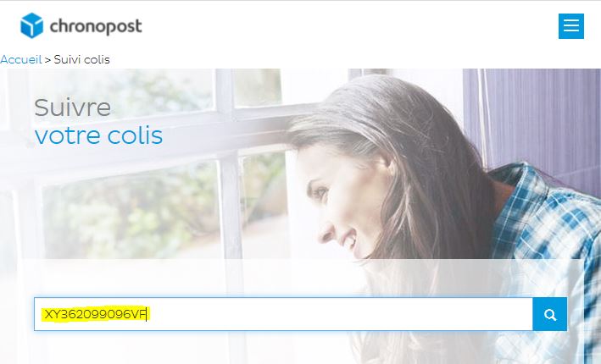
Task: Click the blue Chronopost cube logo
Action: [x=31, y=25]
